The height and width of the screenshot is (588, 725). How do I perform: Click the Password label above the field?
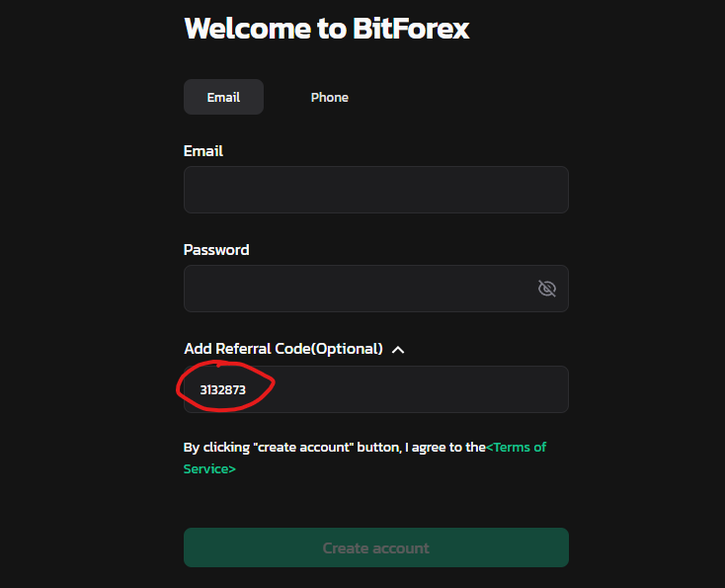(x=216, y=250)
